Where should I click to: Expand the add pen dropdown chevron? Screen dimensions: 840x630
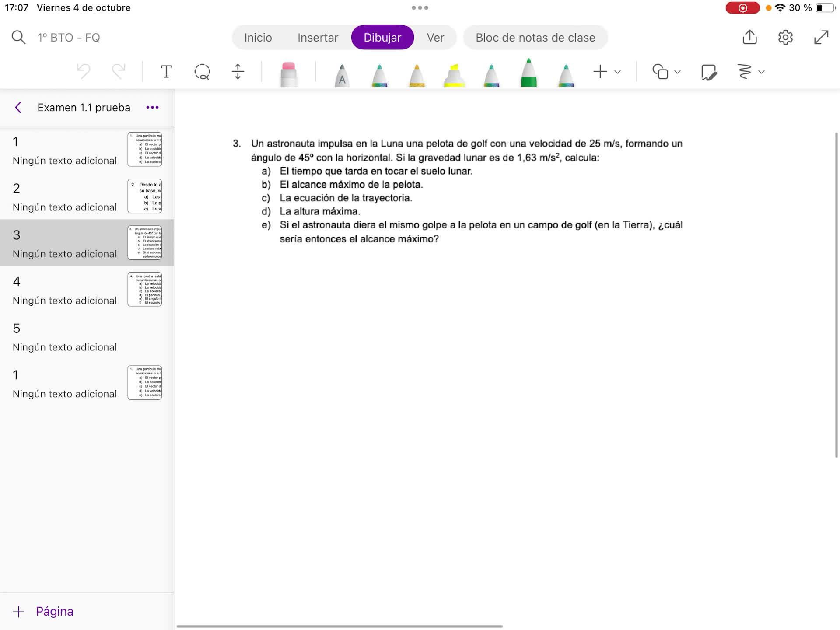(x=617, y=72)
